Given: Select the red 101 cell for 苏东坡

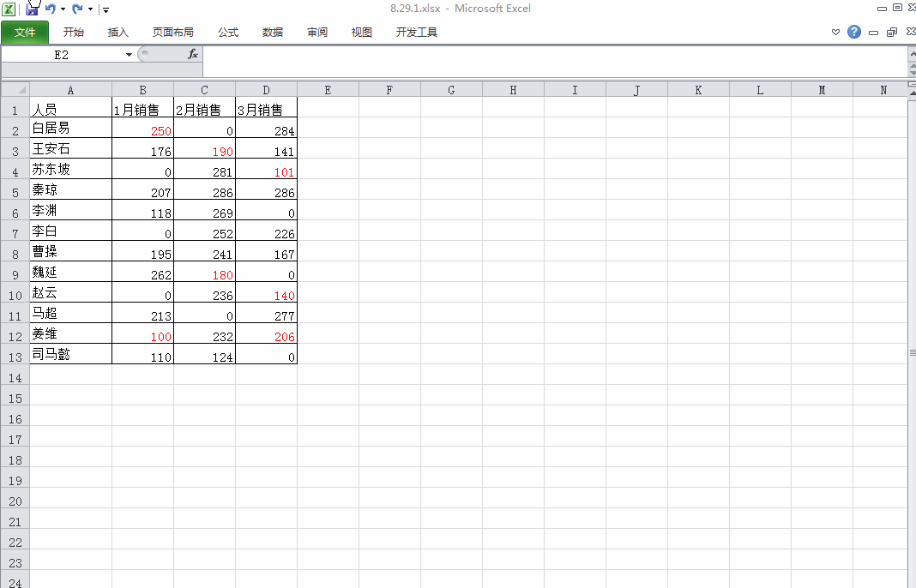Looking at the screenshot, I should [x=267, y=169].
